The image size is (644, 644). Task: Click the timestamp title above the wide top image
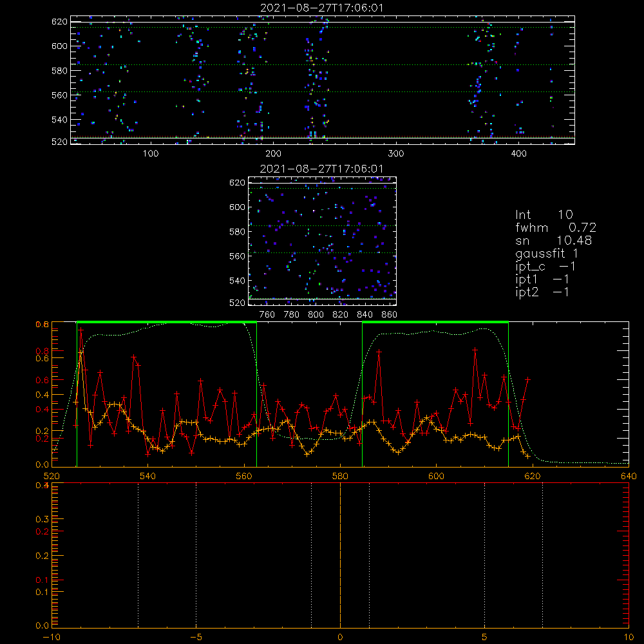pos(321,8)
